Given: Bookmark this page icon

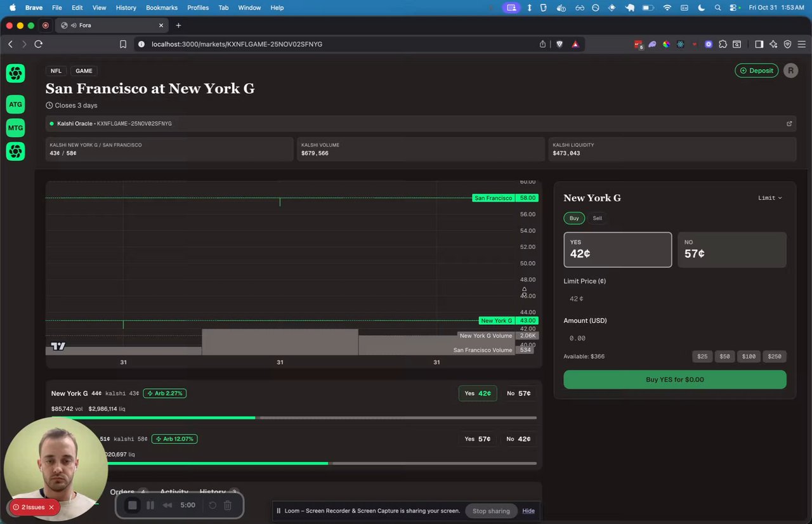Looking at the screenshot, I should click(x=123, y=44).
